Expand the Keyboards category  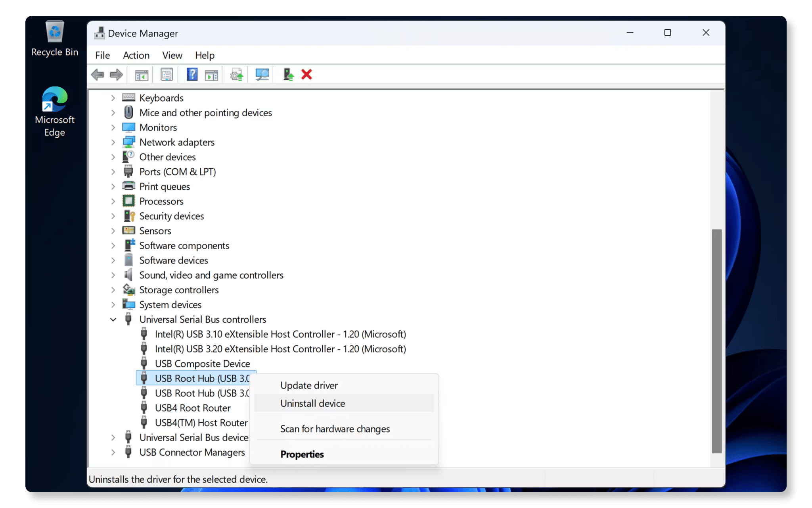[113, 98]
